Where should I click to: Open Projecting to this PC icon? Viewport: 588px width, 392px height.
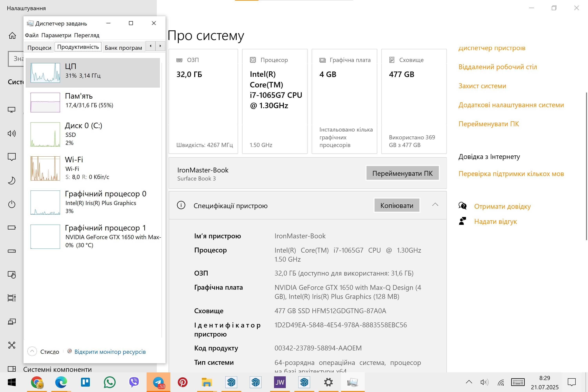coord(12,321)
